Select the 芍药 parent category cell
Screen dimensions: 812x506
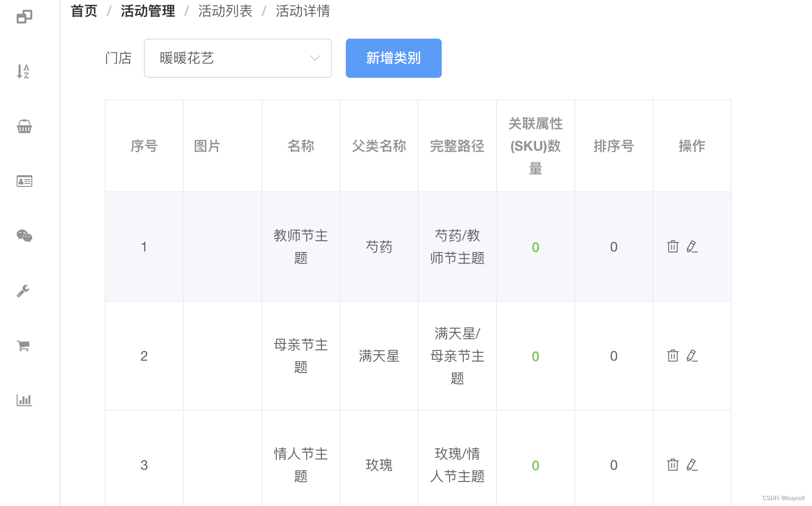tap(379, 247)
